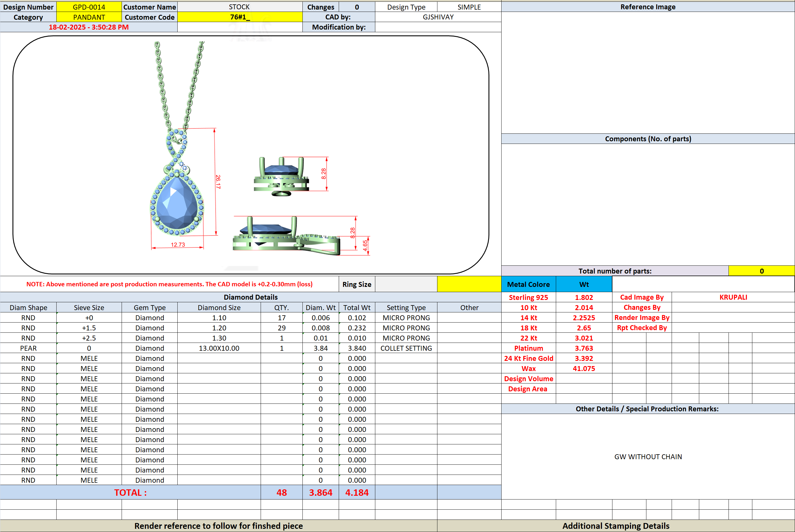Click the Total number of parts value
The width and height of the screenshot is (795, 532).
[x=761, y=271]
